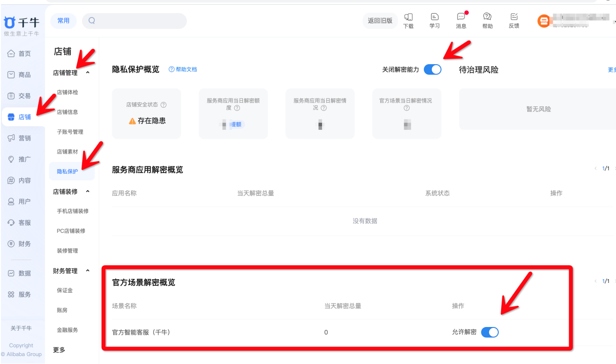616x364 pixels.
Task: Previous page arrow in 服务商应用解密概览
Action: click(x=596, y=169)
